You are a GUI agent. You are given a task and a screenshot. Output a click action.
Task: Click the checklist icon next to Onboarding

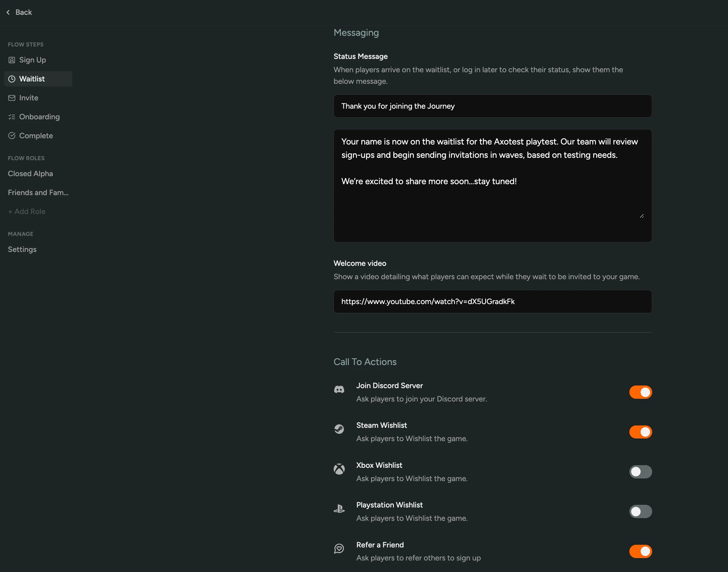pyautogui.click(x=12, y=117)
